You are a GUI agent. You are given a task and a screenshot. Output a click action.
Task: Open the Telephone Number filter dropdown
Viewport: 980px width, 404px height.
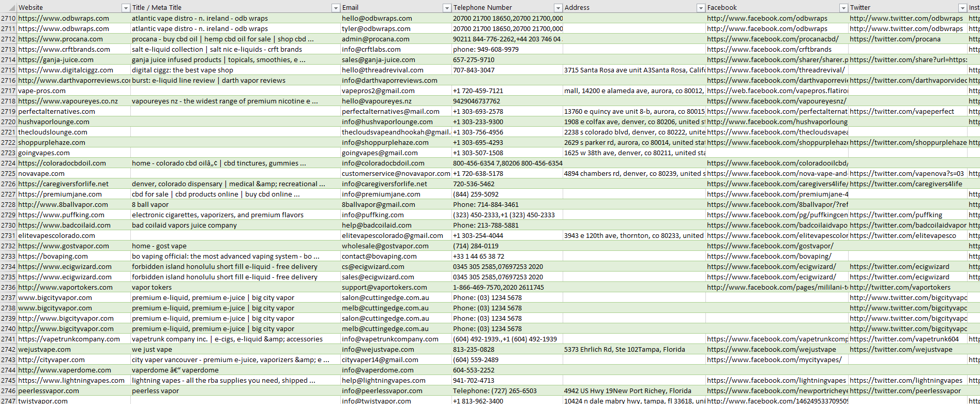[558, 8]
